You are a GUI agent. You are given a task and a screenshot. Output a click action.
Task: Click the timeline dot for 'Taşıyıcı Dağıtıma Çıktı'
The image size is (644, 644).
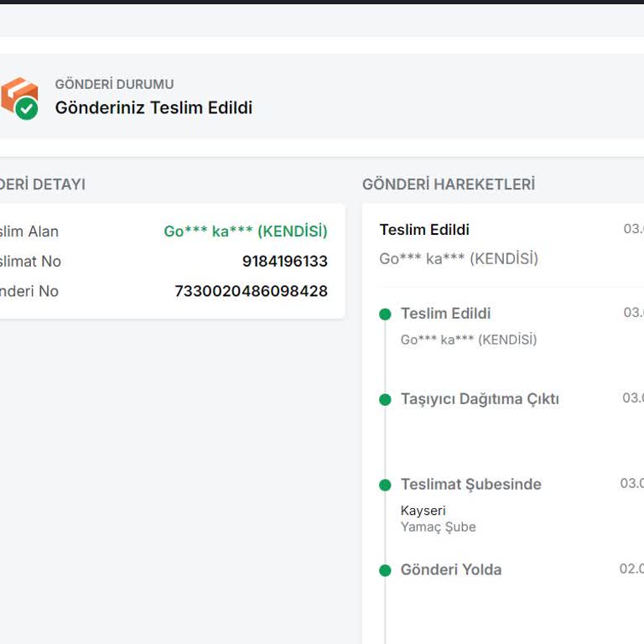pyautogui.click(x=385, y=399)
